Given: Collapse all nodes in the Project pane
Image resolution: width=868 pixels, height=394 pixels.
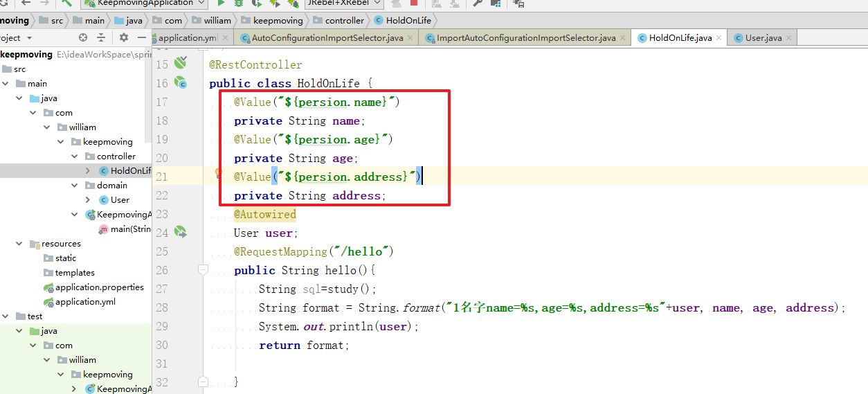Looking at the screenshot, I should click(101, 37).
